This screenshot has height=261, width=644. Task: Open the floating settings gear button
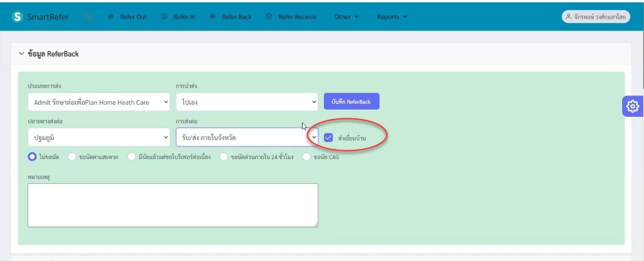[632, 106]
